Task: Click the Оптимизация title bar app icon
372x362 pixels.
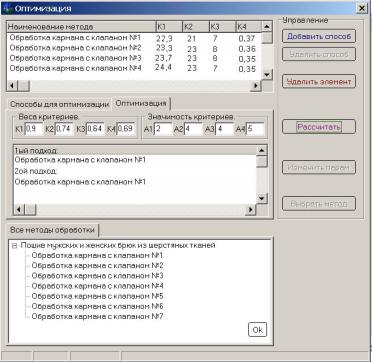Action: pos(7,8)
